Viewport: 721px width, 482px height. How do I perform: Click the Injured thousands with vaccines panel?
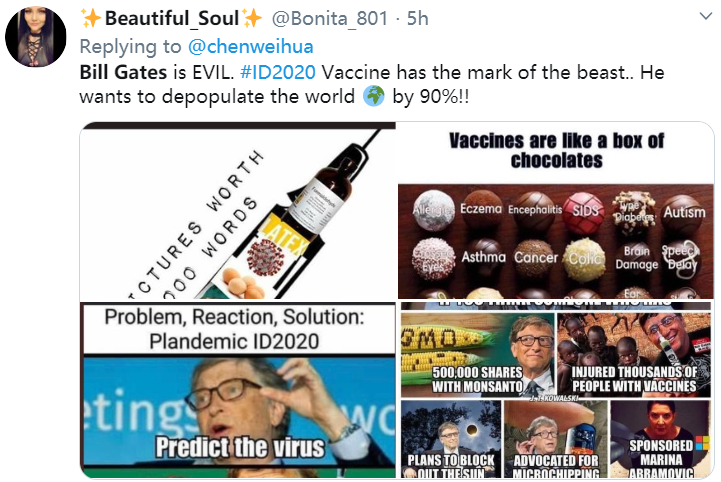pos(634,354)
